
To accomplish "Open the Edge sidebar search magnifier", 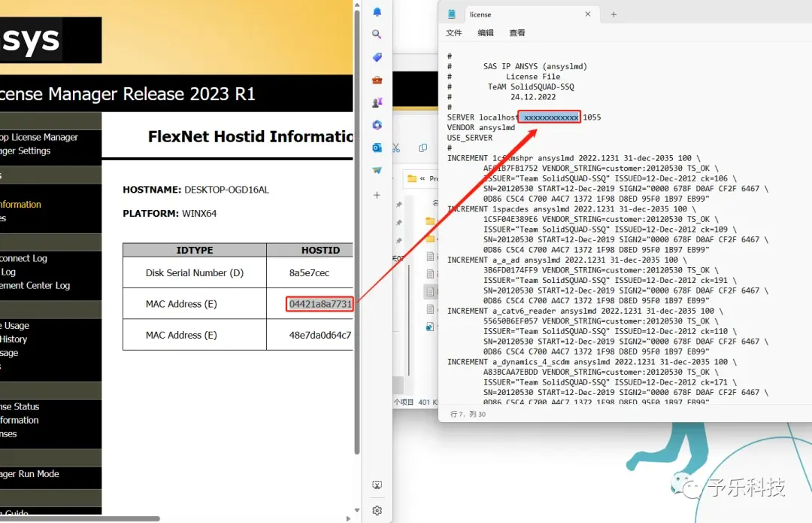I will click(377, 34).
